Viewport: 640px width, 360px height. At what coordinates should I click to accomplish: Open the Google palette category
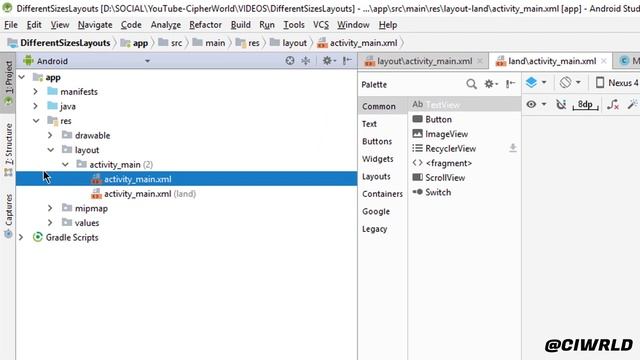pyautogui.click(x=376, y=212)
